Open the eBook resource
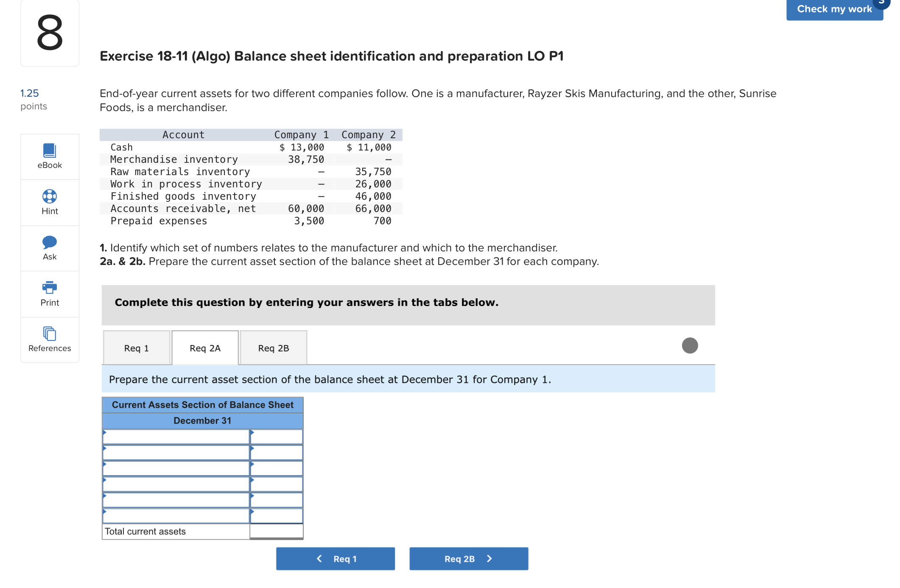The width and height of the screenshot is (900, 588). (x=49, y=157)
